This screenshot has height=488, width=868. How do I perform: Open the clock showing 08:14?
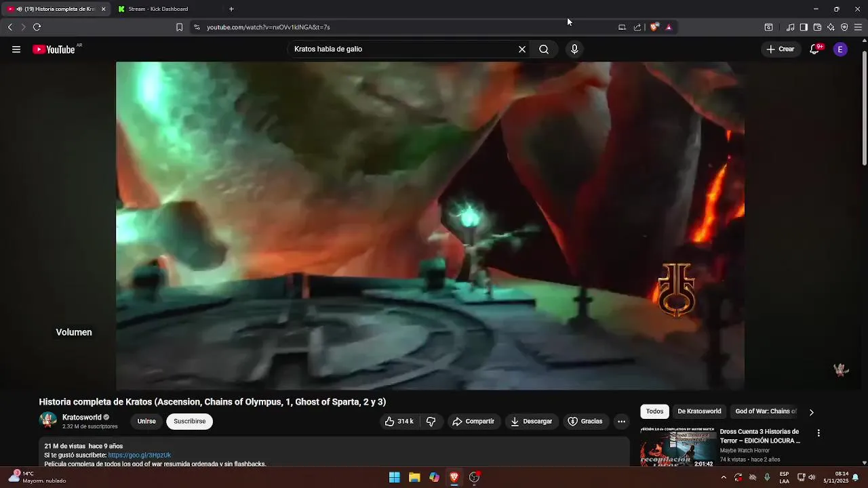(x=836, y=477)
